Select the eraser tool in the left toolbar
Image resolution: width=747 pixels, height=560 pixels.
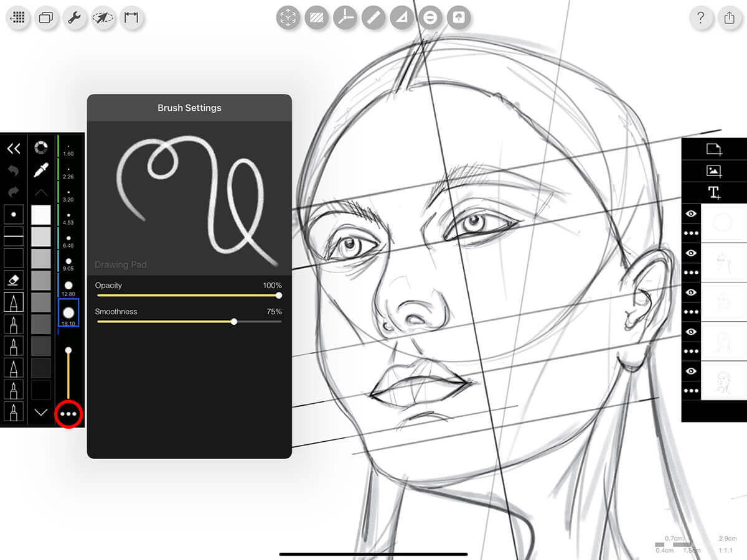(x=14, y=280)
